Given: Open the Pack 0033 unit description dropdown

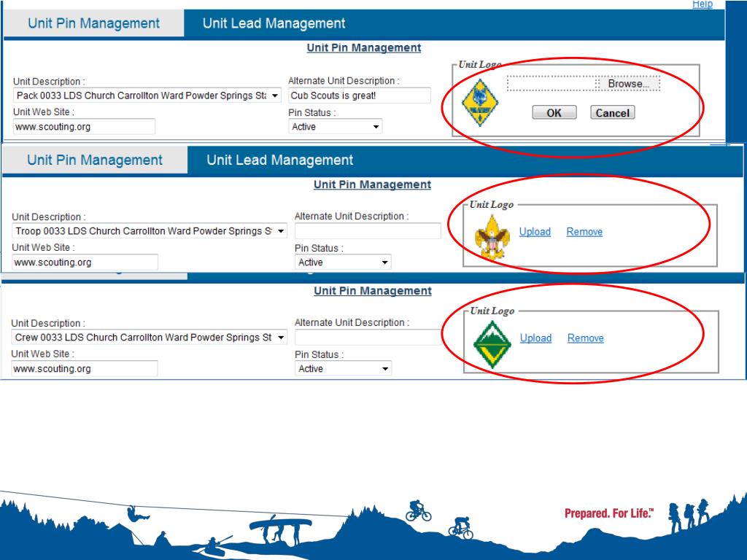Looking at the screenshot, I should tap(147, 96).
